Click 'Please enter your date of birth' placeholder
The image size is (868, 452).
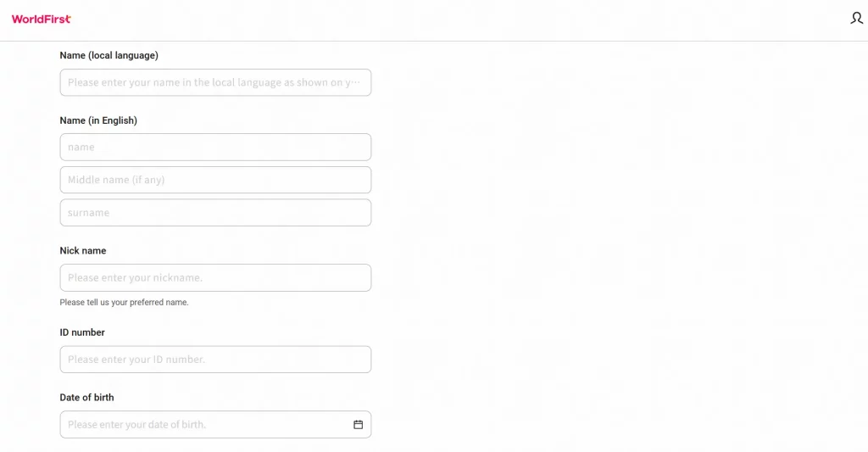136,424
